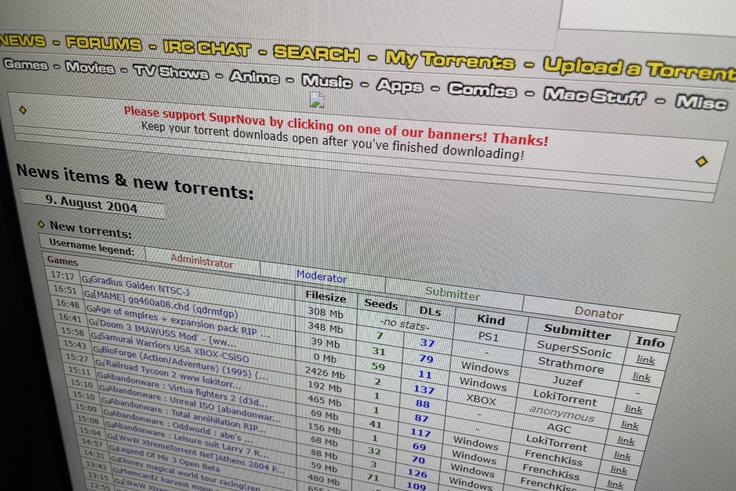Browse the Movies category
Viewport: 736px width, 491px height.
pyautogui.click(x=90, y=68)
